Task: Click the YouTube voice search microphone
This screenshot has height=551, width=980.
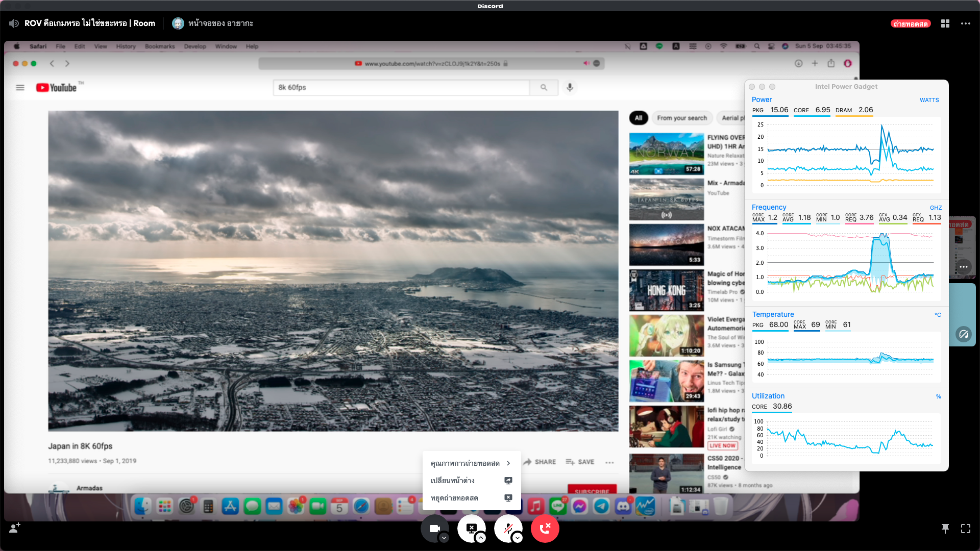Action: tap(570, 88)
